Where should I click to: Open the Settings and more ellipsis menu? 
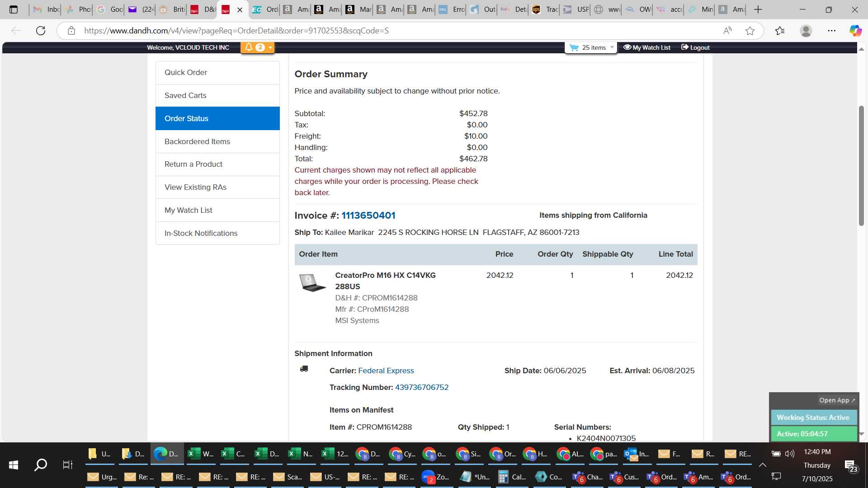click(831, 31)
